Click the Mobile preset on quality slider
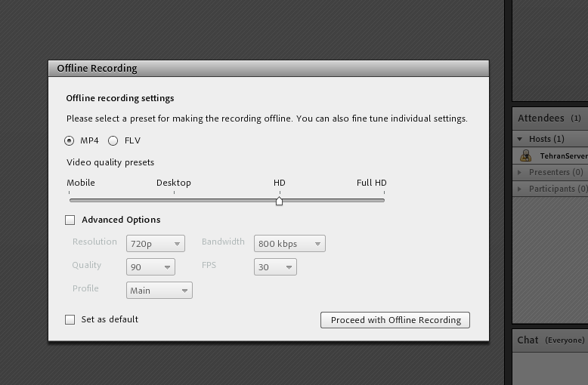This screenshot has width=588, height=385. point(81,183)
